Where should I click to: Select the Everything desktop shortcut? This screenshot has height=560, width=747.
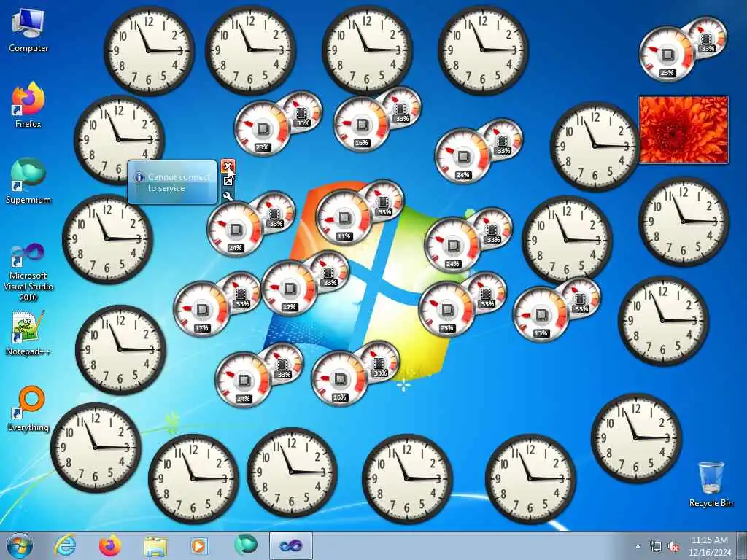tap(28, 409)
